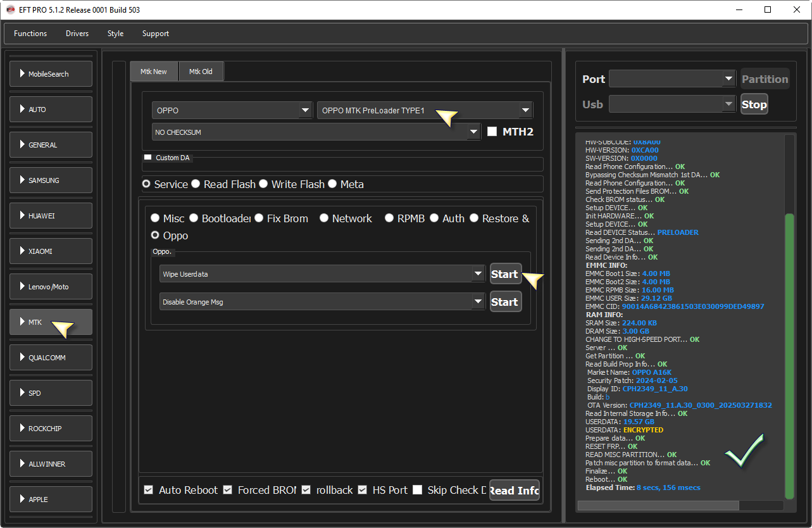Choose the Fix Brom radio button
Image resolution: width=812 pixels, height=528 pixels.
point(259,218)
